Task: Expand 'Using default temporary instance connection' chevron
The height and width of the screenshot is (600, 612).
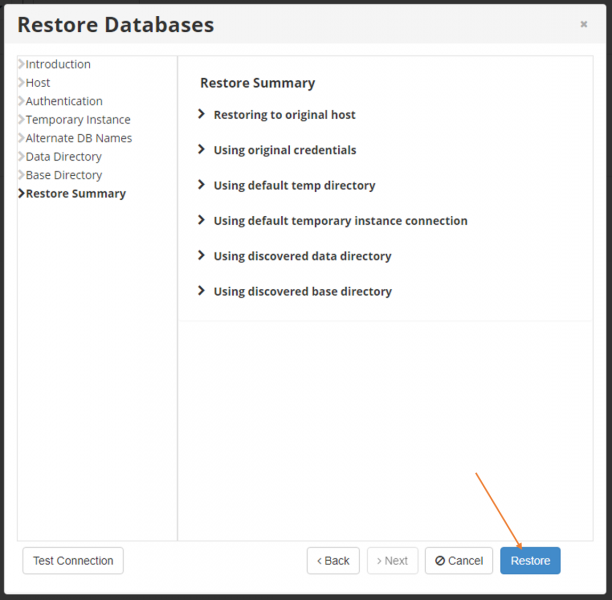Action: click(x=201, y=220)
